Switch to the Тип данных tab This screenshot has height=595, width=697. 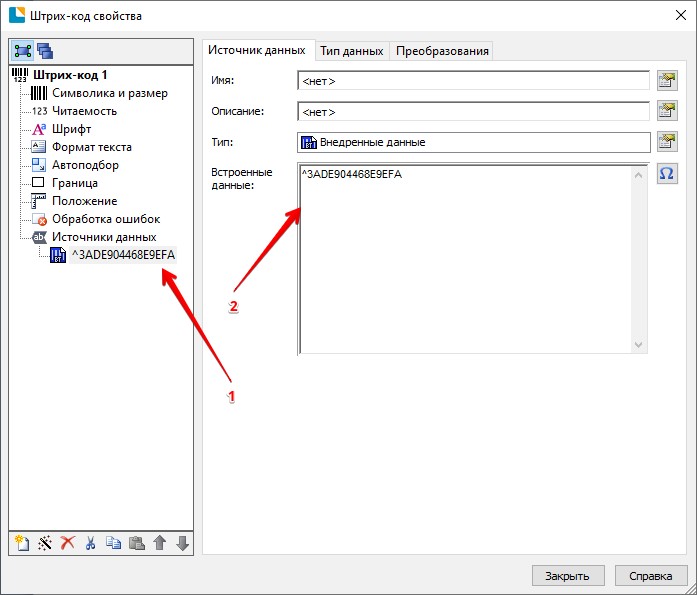[351, 51]
